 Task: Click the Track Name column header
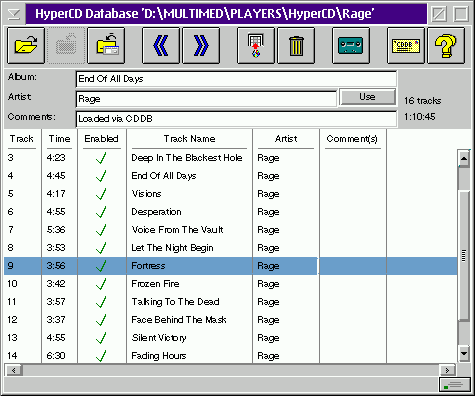coord(189,139)
